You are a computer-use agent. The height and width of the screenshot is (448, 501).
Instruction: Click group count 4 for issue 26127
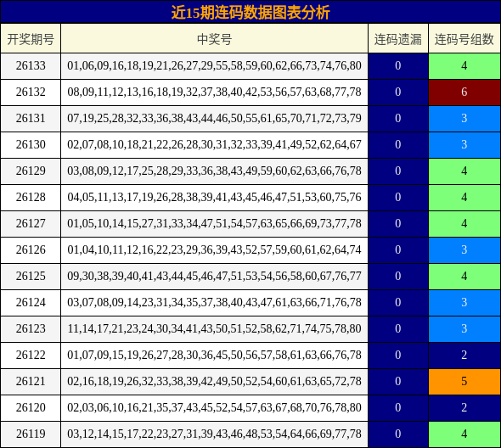pos(464,223)
